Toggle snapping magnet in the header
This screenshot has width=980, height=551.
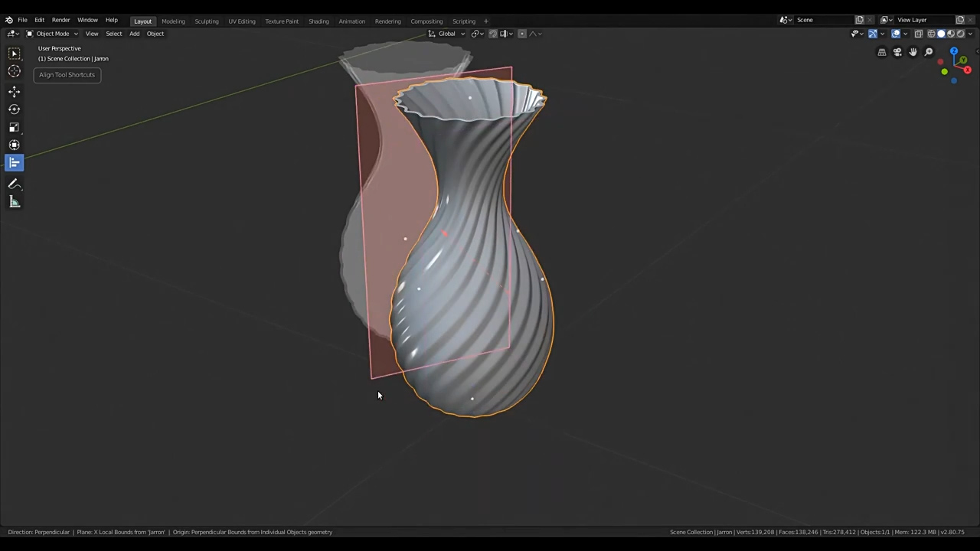pos(493,34)
